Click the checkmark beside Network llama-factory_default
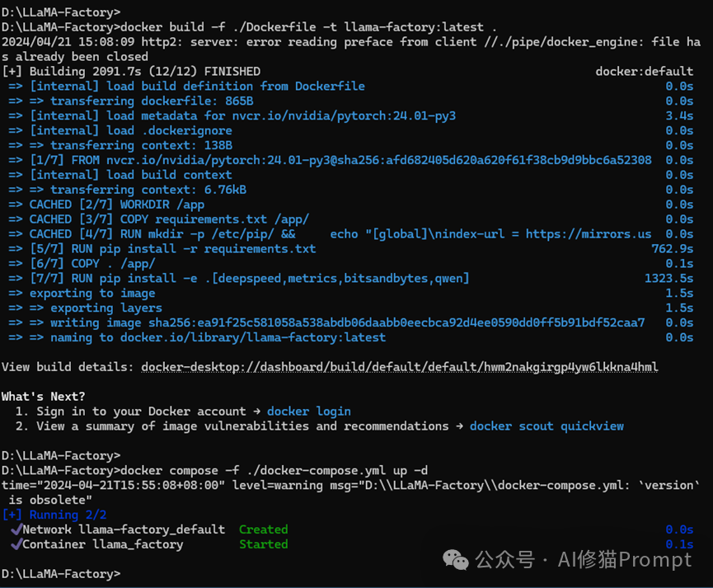Image resolution: width=713 pixels, height=588 pixels. [x=16, y=529]
